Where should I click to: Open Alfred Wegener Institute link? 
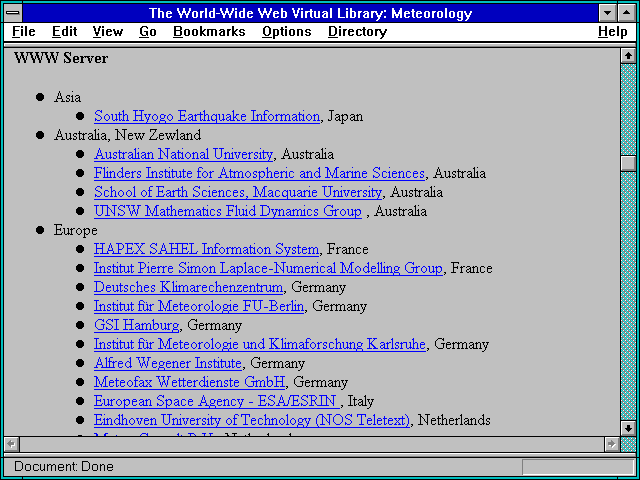coord(168,363)
